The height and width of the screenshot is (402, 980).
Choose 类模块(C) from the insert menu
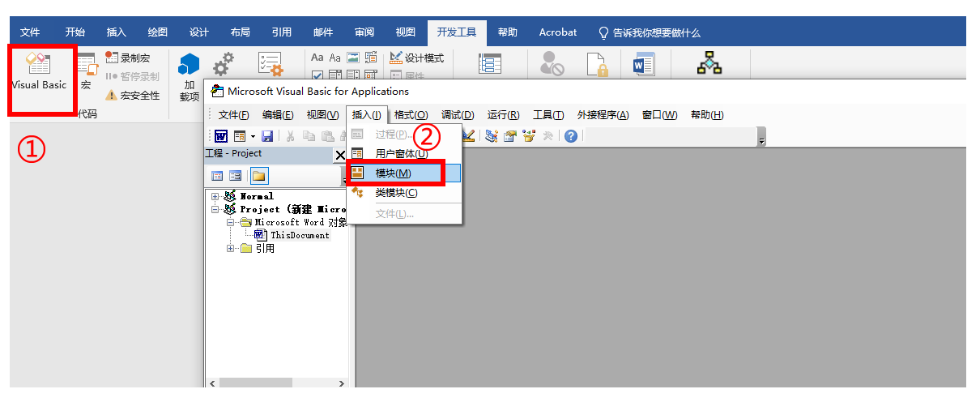pos(404,193)
